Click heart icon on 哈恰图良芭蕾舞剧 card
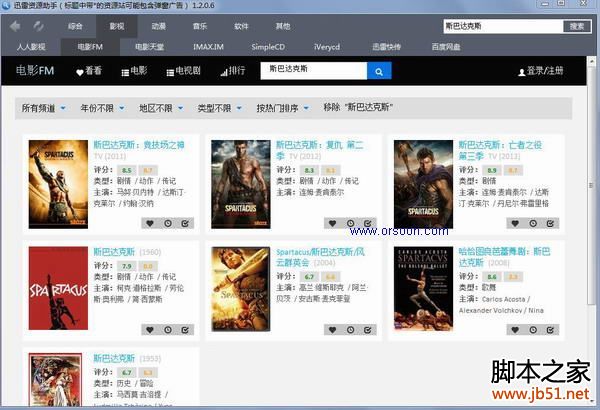This screenshot has height=410, width=600. click(x=515, y=330)
